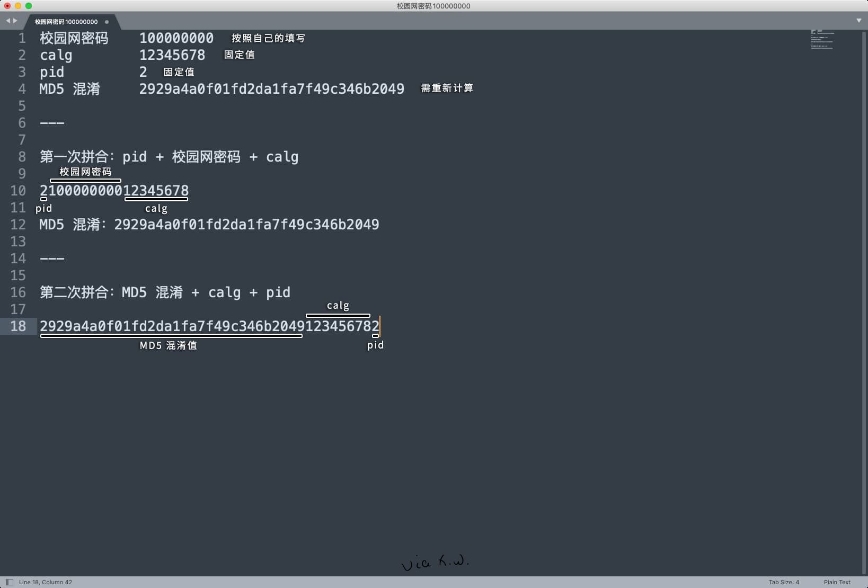The width and height of the screenshot is (868, 588).
Task: Click the minimap preview of the document
Action: click(822, 40)
